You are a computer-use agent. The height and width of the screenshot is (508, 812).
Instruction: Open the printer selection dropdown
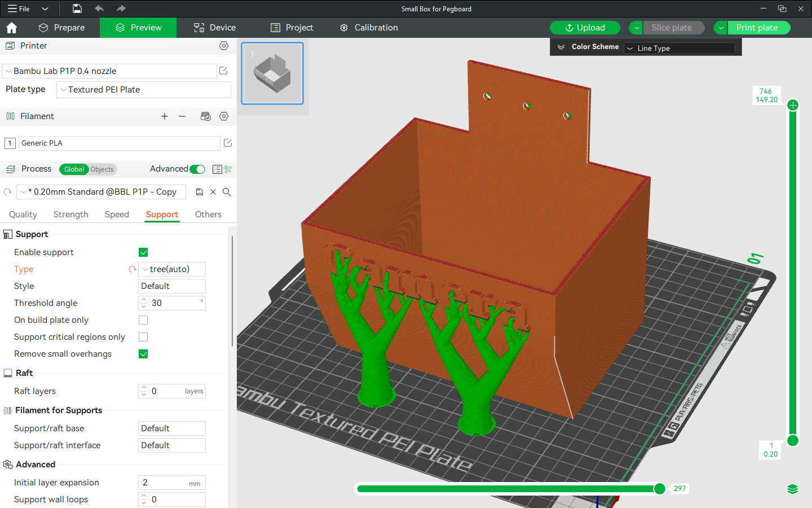tap(109, 71)
